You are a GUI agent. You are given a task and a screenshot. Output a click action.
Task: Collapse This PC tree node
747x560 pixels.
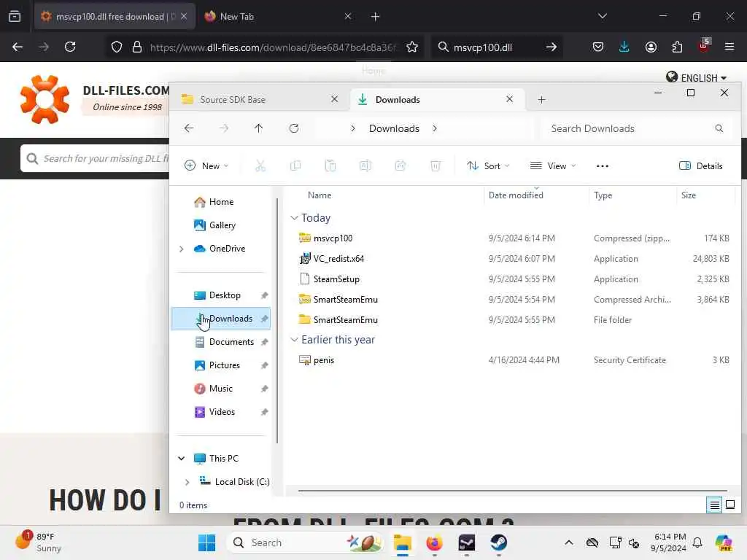point(181,458)
